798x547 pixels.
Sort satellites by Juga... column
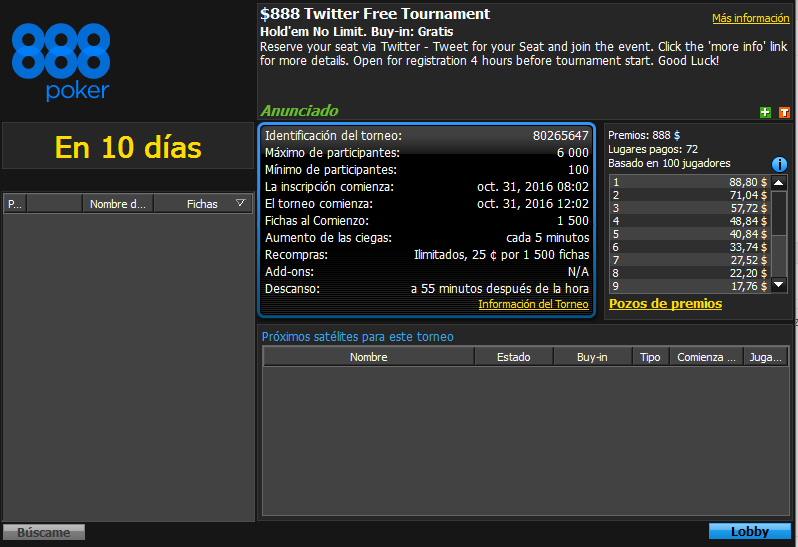765,357
